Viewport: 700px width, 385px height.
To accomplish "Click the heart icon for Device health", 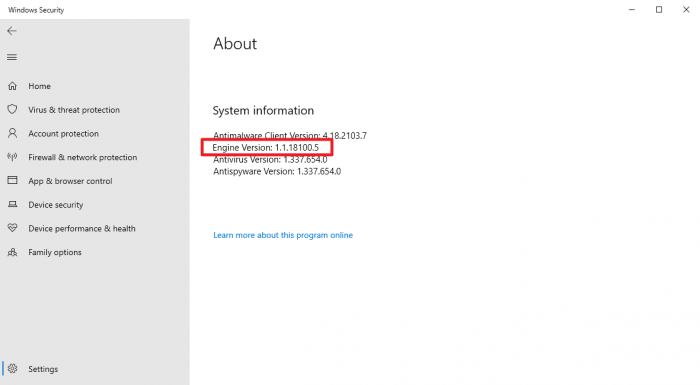I will pyautogui.click(x=12, y=228).
